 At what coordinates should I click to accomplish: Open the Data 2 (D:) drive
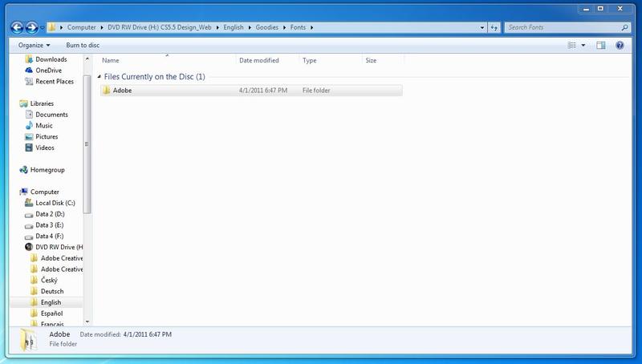45,214
